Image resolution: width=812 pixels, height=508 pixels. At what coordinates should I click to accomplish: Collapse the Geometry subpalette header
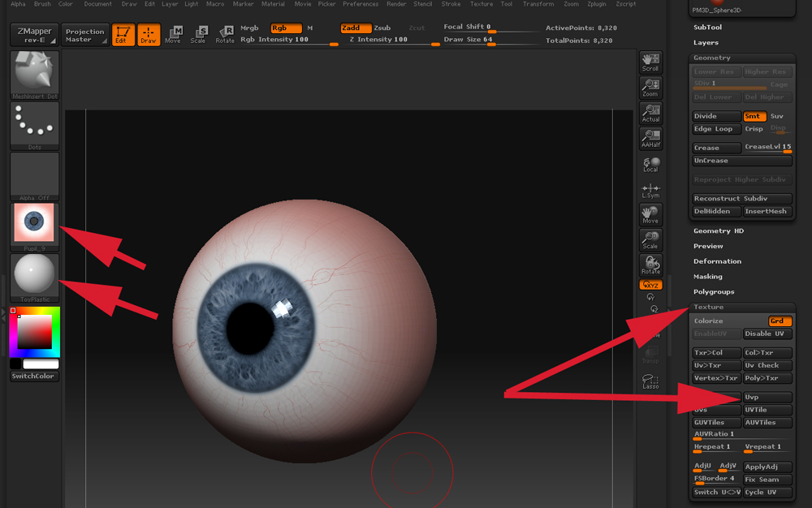[712, 58]
